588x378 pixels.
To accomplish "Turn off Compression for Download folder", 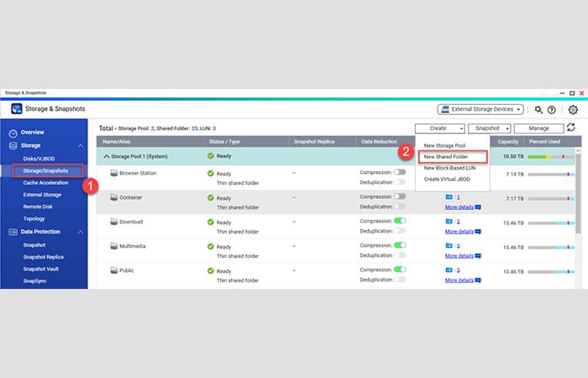I will point(399,221).
